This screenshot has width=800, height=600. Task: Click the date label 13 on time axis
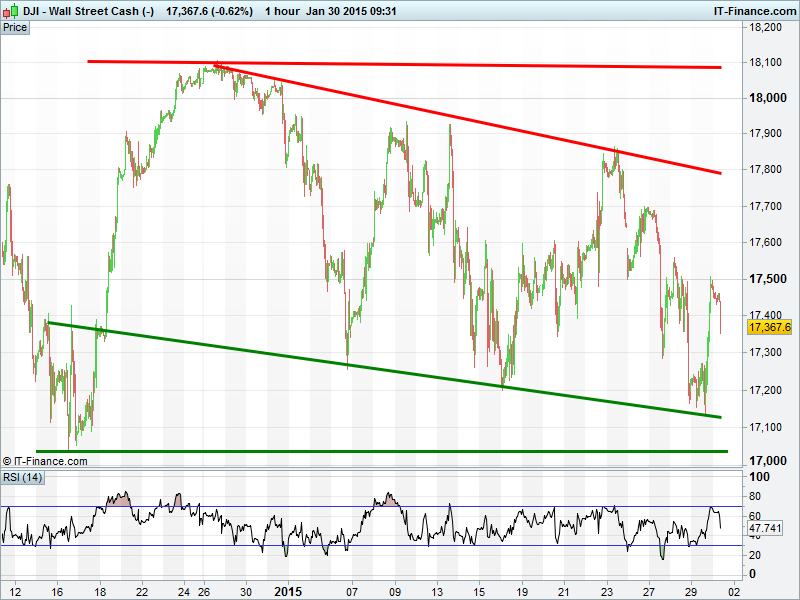[x=437, y=592]
